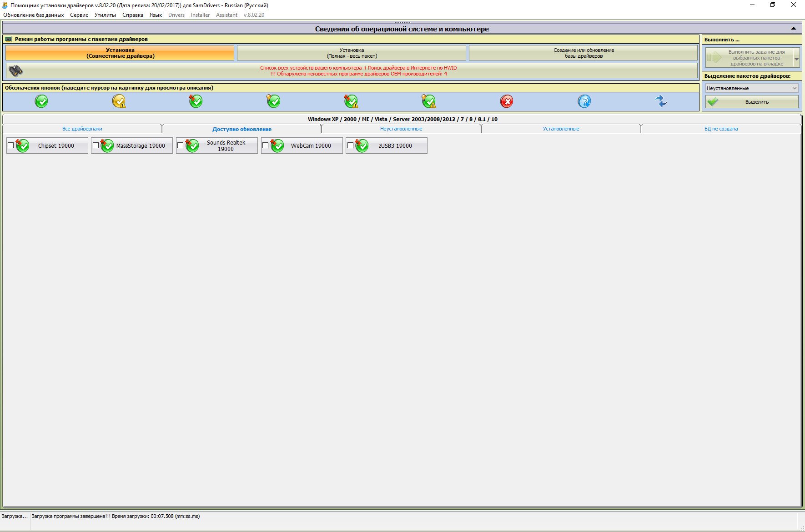Collapse the system information panel arrow

point(793,29)
